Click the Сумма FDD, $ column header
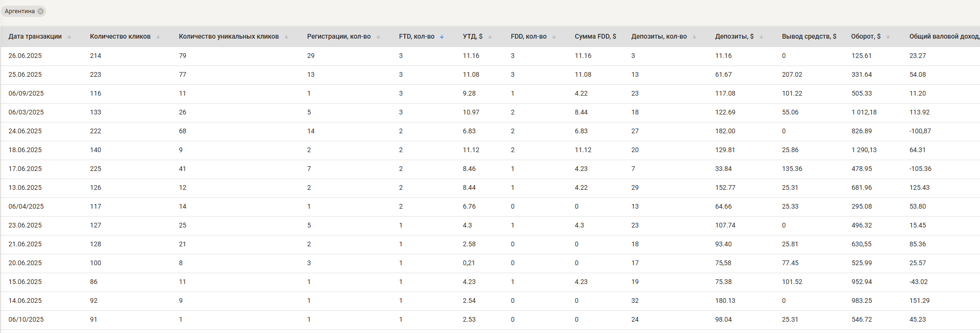This screenshot has width=980, height=333. 595,36
